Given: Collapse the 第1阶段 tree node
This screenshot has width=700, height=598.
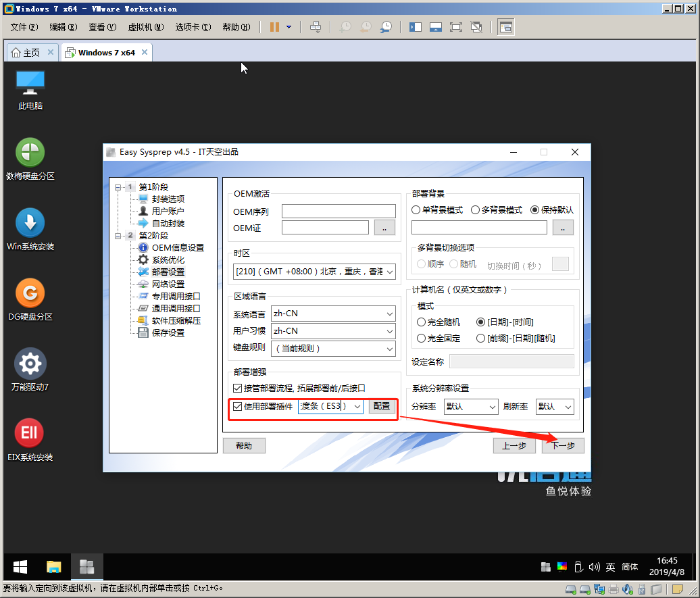Looking at the screenshot, I should (x=118, y=187).
